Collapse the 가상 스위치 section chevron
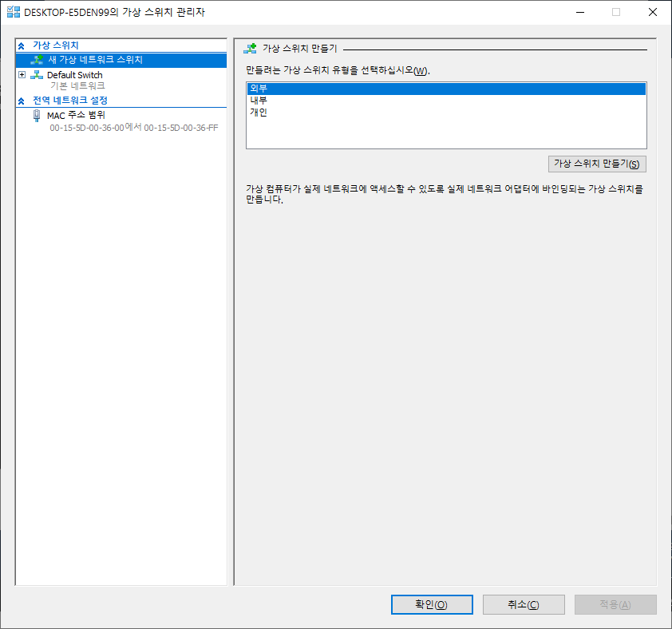This screenshot has width=672, height=629. [x=21, y=45]
